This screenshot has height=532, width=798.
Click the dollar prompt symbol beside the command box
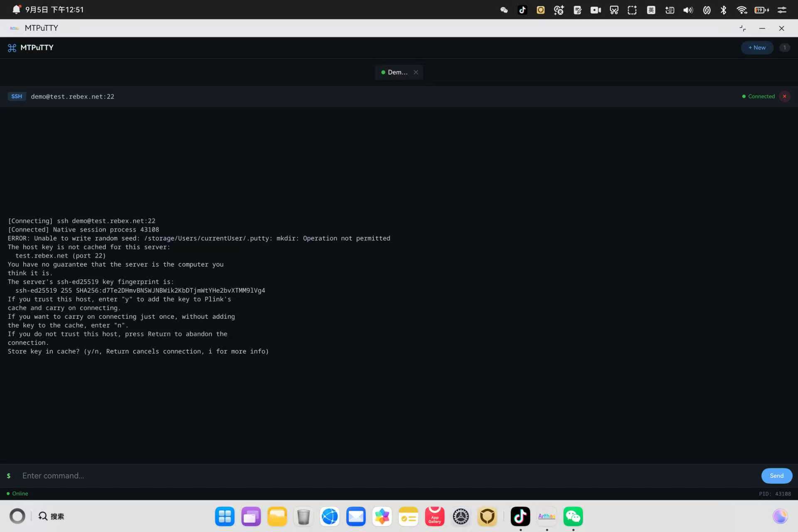(x=9, y=476)
